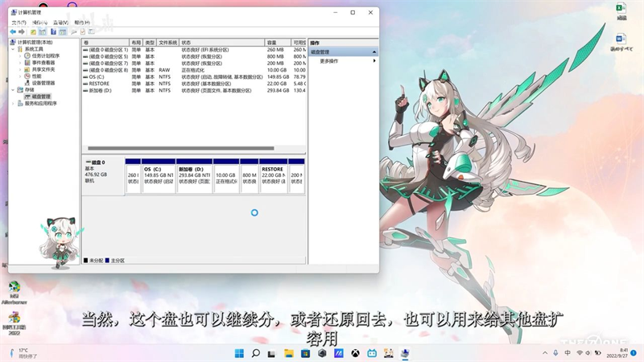Screen dimensions: 644x362
Task: Click the blue Back arrow in toolbar
Action: 13,31
